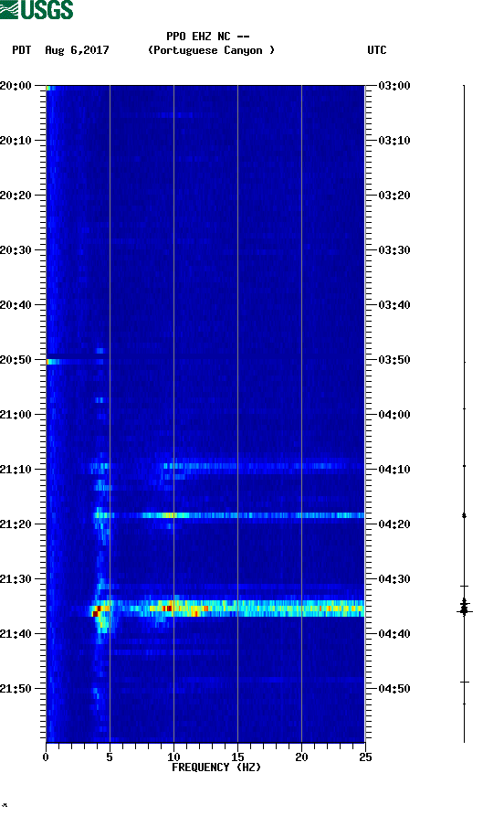Click the 20:30 PDT time label

[x=16, y=250]
